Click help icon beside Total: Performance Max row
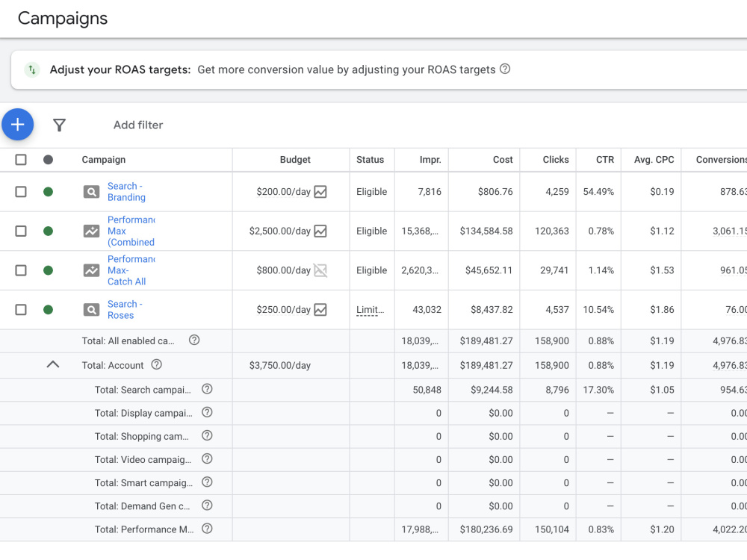The height and width of the screenshot is (560, 747). pos(207,529)
